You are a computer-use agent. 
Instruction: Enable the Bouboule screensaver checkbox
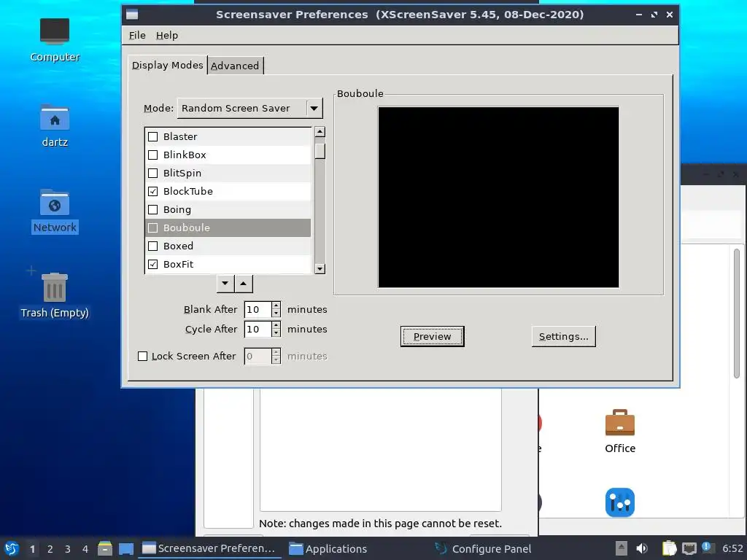153,227
